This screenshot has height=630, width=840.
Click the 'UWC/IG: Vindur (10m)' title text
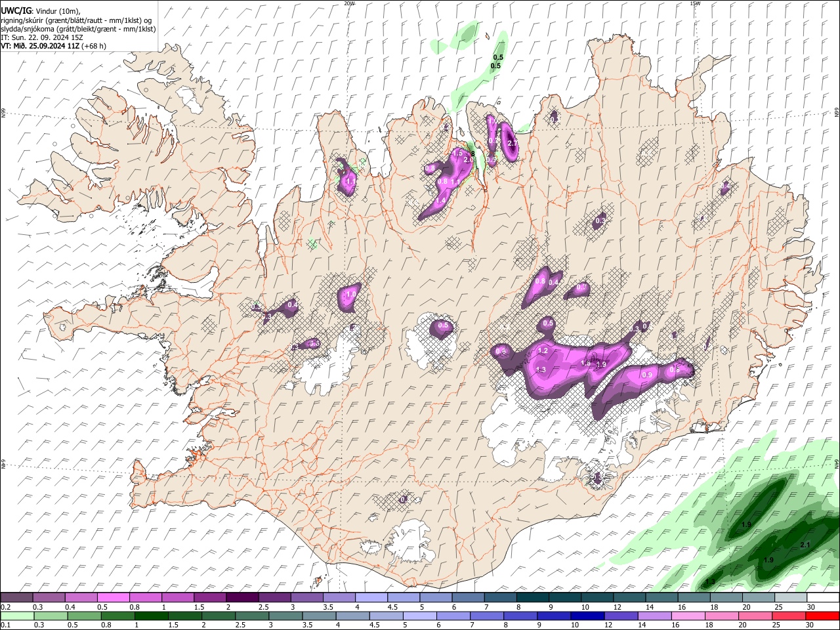coord(41,11)
